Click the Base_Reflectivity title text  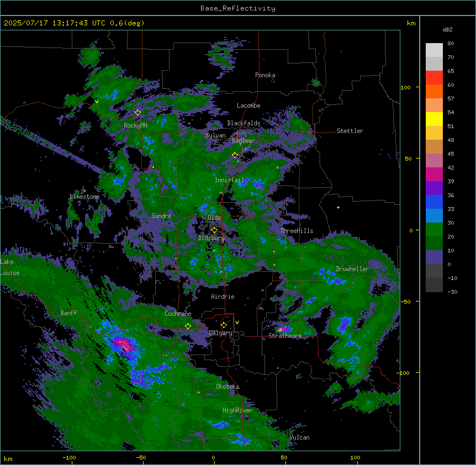(237, 8)
